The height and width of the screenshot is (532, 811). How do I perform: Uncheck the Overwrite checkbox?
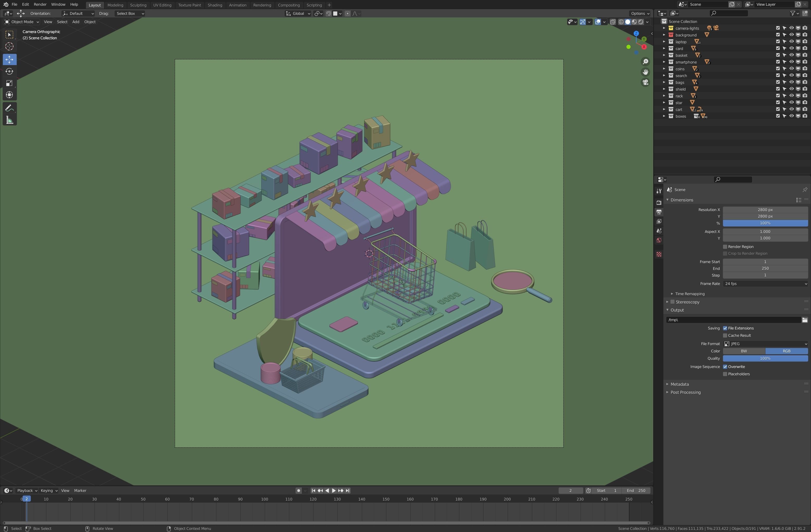(725, 367)
